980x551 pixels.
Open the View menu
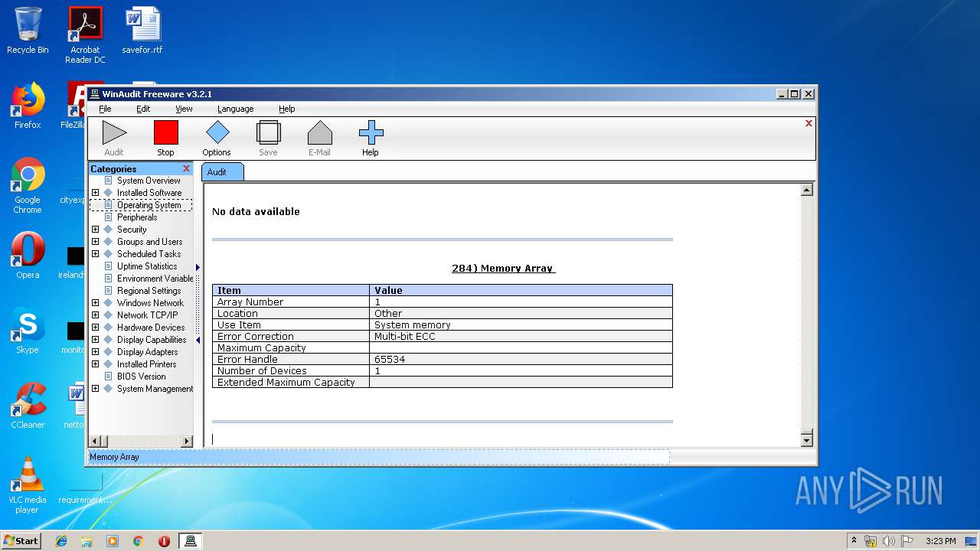(x=184, y=109)
